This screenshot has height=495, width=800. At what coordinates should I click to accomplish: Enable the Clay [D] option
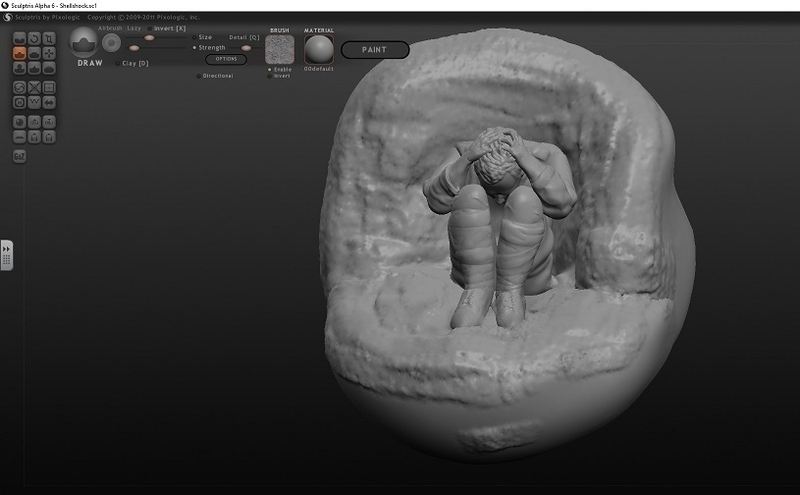pyautogui.click(x=132, y=63)
